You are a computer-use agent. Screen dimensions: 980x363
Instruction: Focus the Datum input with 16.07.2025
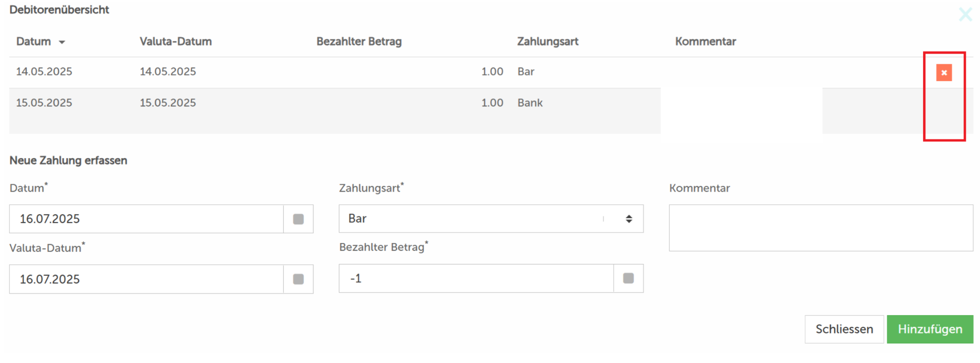pyautogui.click(x=146, y=219)
